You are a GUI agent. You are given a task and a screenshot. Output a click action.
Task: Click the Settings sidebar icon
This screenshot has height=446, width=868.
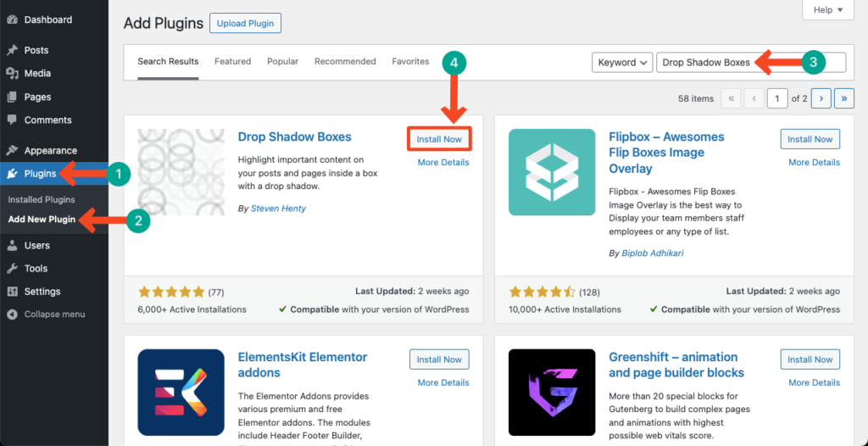(12, 292)
